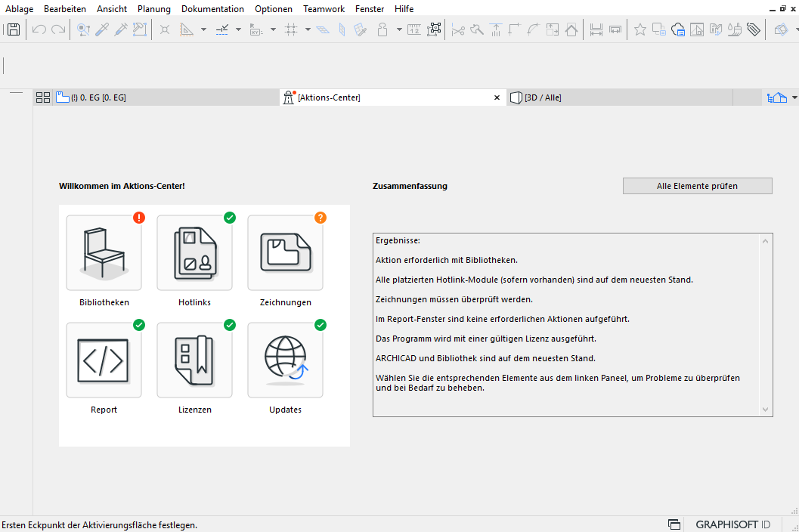Click the paint bucket and brush icon
799x532 pixels.
tap(734, 29)
